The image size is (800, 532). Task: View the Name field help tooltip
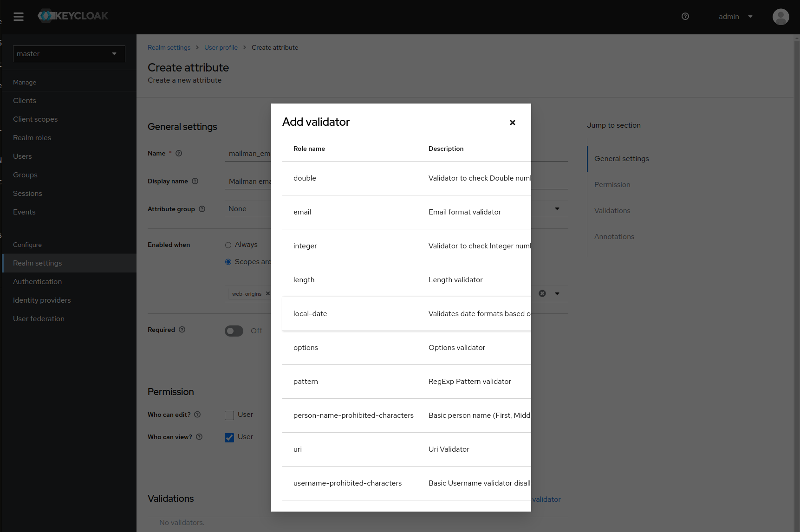(179, 153)
